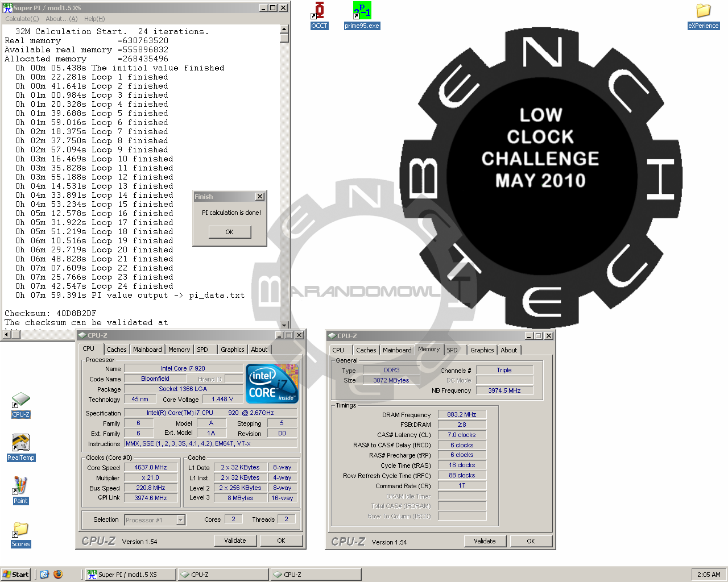Screen dimensions: 728x582
Task: Click the Bus Speed 220.8 MHz value
Action: [x=151, y=488]
